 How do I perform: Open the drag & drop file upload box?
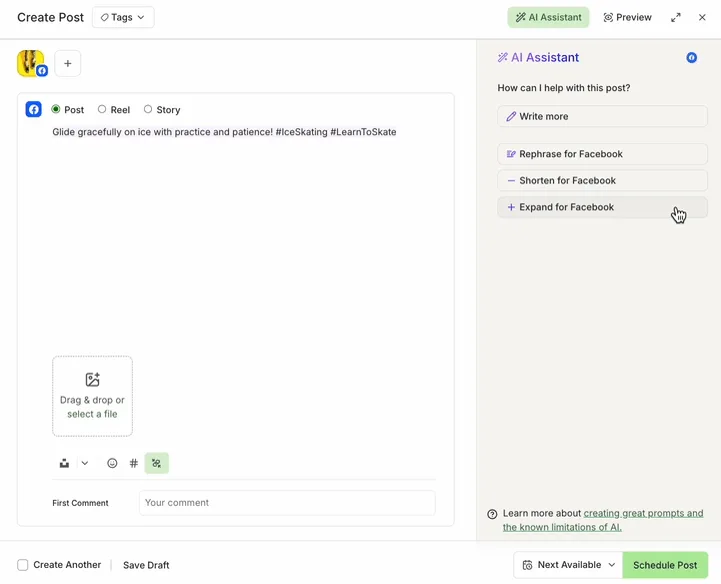(92, 396)
